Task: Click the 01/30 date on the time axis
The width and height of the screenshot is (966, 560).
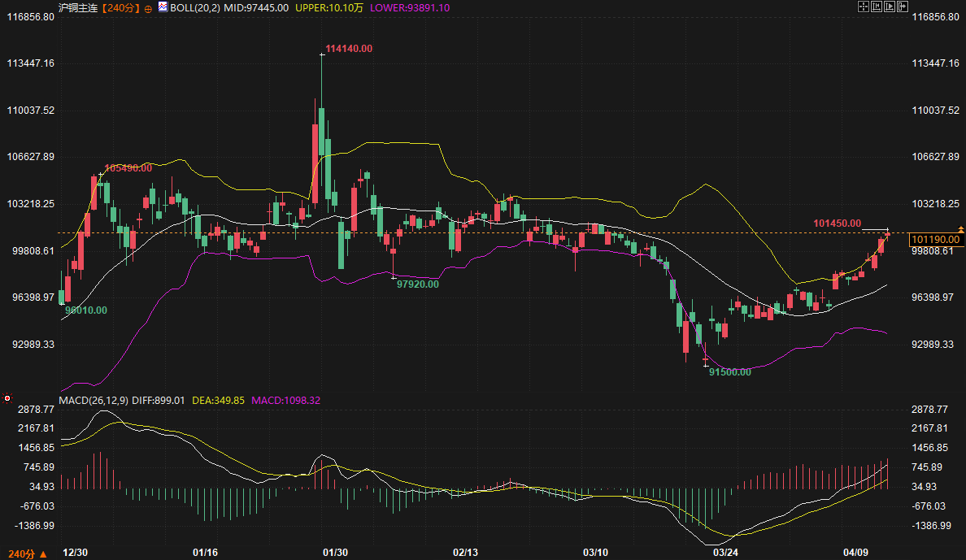Action: 335,553
